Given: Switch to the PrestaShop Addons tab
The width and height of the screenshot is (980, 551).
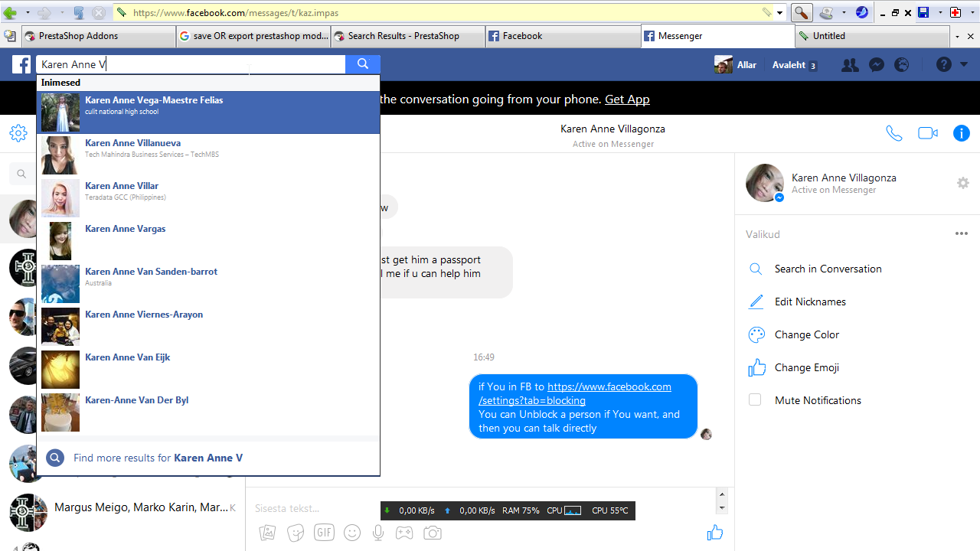Looking at the screenshot, I should coord(100,36).
